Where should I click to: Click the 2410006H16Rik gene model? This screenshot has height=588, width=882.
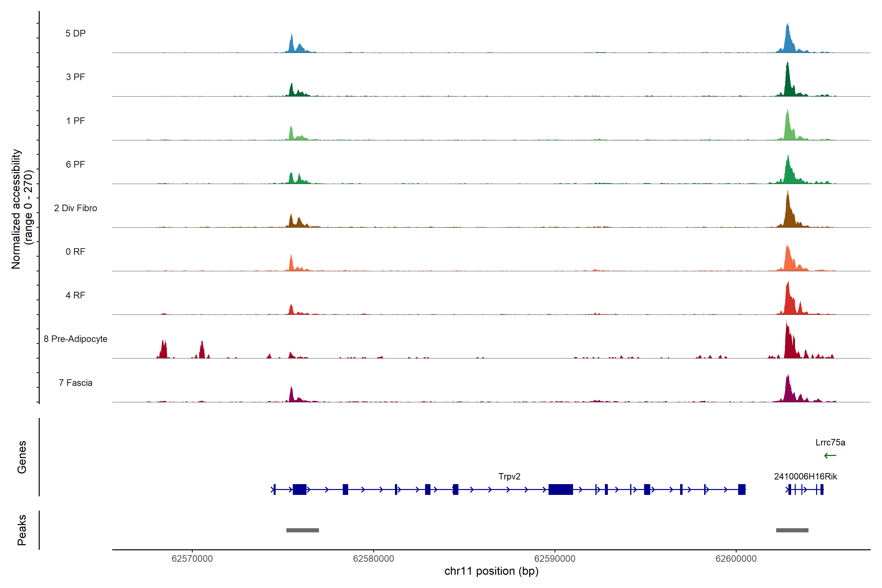[805, 489]
